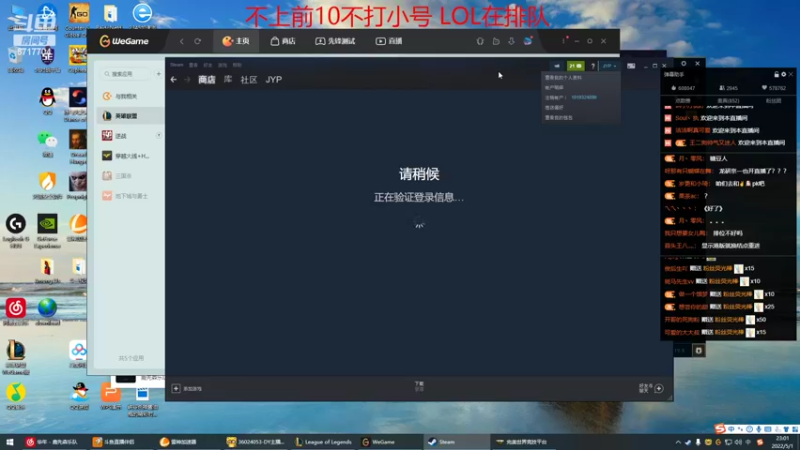Viewport: 800px width, 450px height.
Task: Click settings gear above 弹幕助手
Action: [684, 63]
